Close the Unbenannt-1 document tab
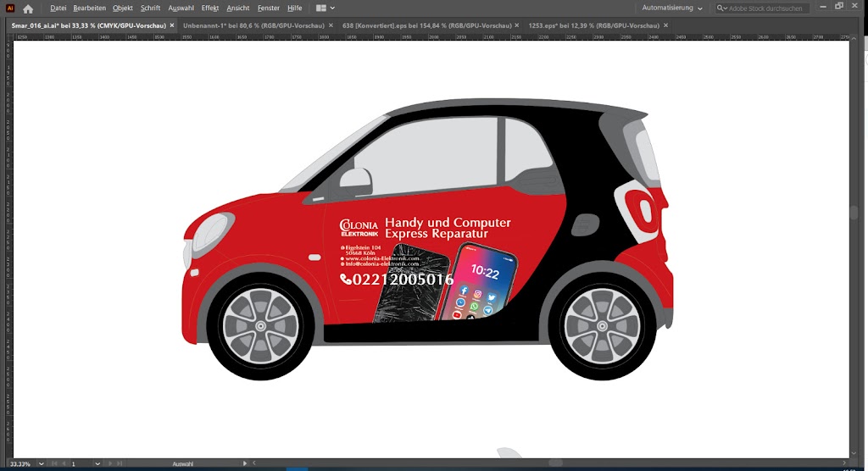Image resolution: width=868 pixels, height=471 pixels. (331, 25)
